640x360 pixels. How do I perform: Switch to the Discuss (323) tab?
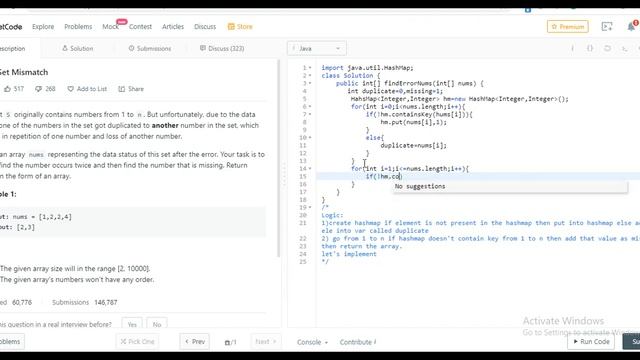click(222, 48)
